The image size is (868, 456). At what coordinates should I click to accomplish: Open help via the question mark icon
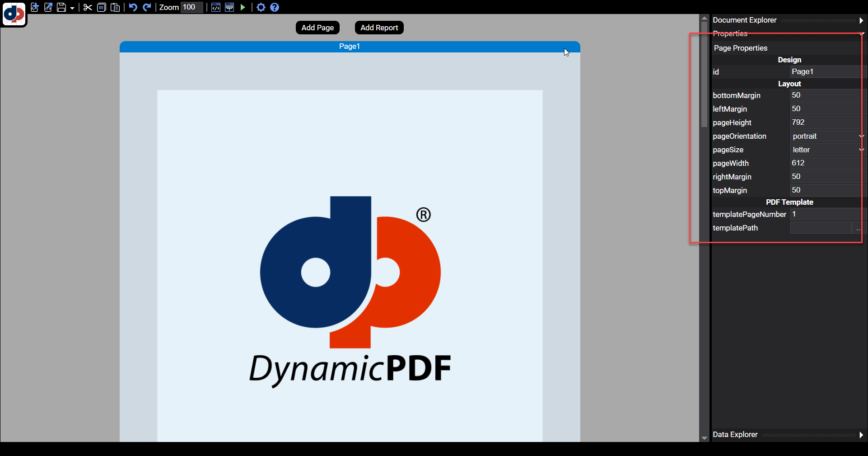click(275, 7)
